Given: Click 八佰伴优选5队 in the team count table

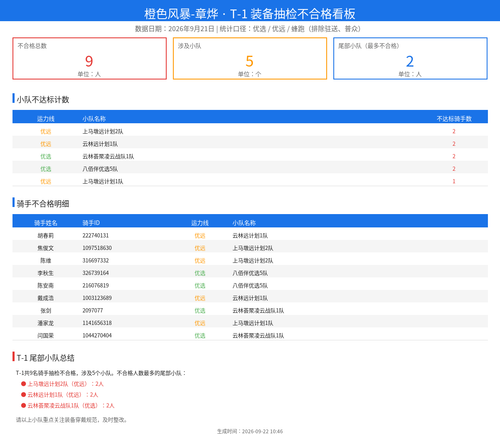Looking at the screenshot, I should coord(100,169).
